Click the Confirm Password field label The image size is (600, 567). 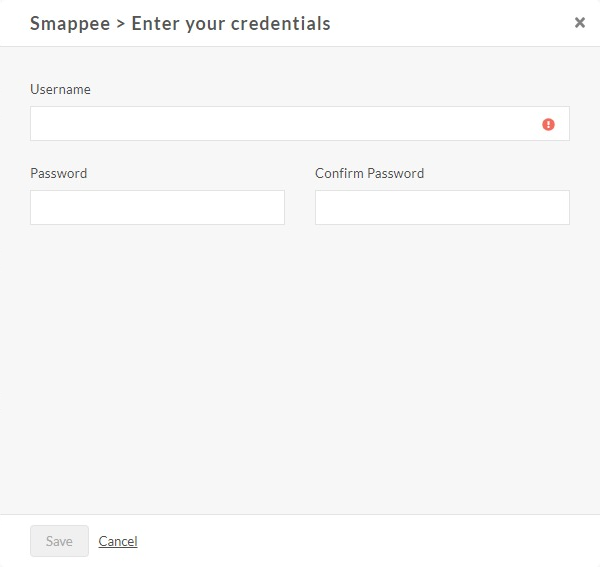pyautogui.click(x=369, y=173)
